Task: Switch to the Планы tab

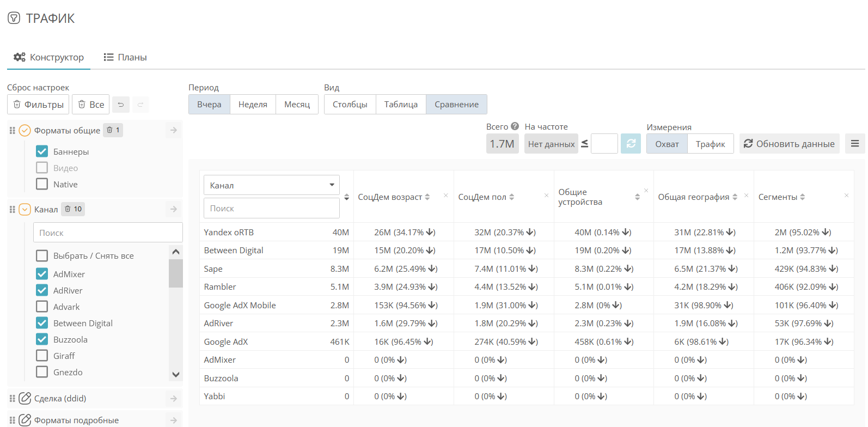Action: click(x=125, y=57)
